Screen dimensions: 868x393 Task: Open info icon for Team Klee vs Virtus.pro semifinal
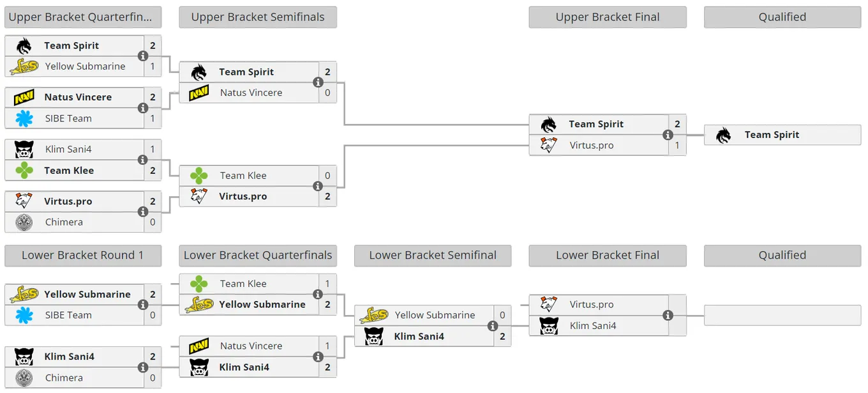click(x=318, y=186)
